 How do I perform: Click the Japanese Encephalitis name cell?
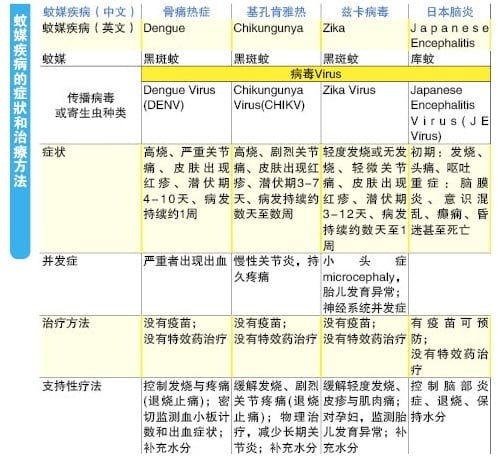[450, 35]
